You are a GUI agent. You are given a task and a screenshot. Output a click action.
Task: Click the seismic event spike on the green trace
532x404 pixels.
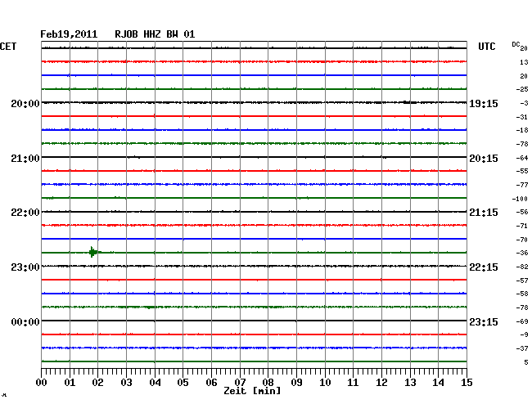[x=92, y=252]
